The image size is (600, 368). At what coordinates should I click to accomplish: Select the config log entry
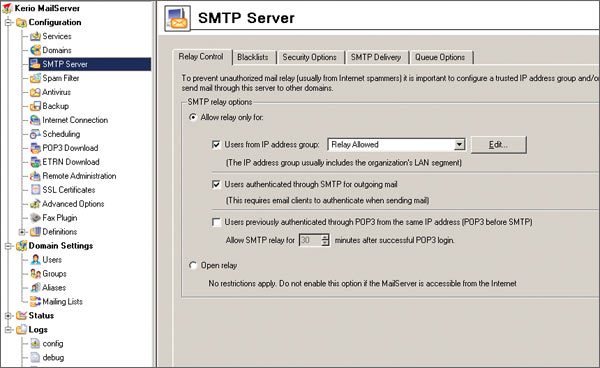tap(53, 344)
